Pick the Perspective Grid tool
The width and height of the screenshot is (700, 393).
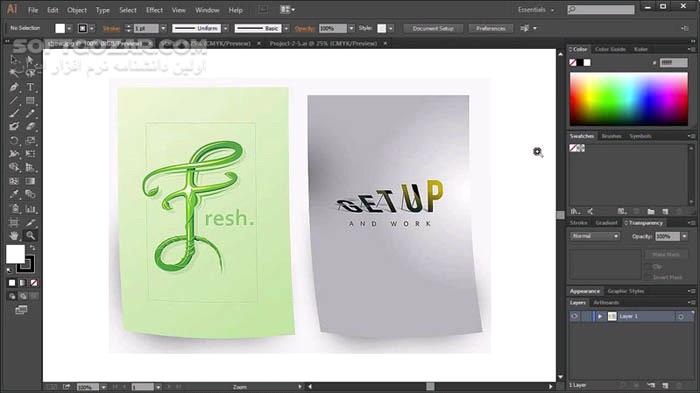(x=30, y=167)
